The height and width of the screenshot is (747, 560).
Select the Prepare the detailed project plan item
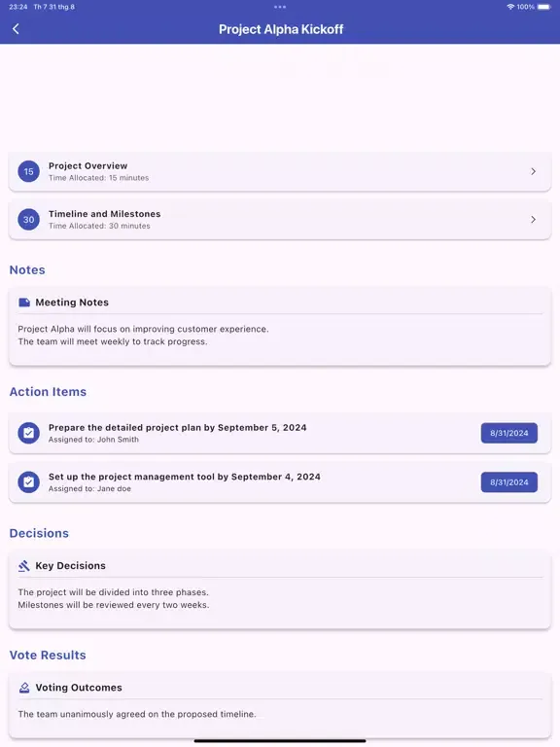tap(280, 433)
